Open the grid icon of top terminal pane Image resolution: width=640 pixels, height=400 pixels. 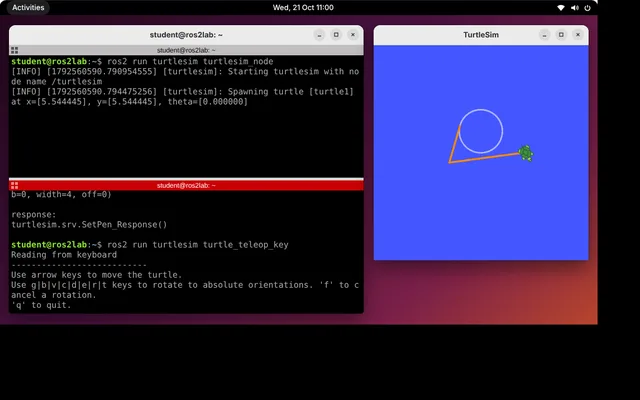point(15,50)
